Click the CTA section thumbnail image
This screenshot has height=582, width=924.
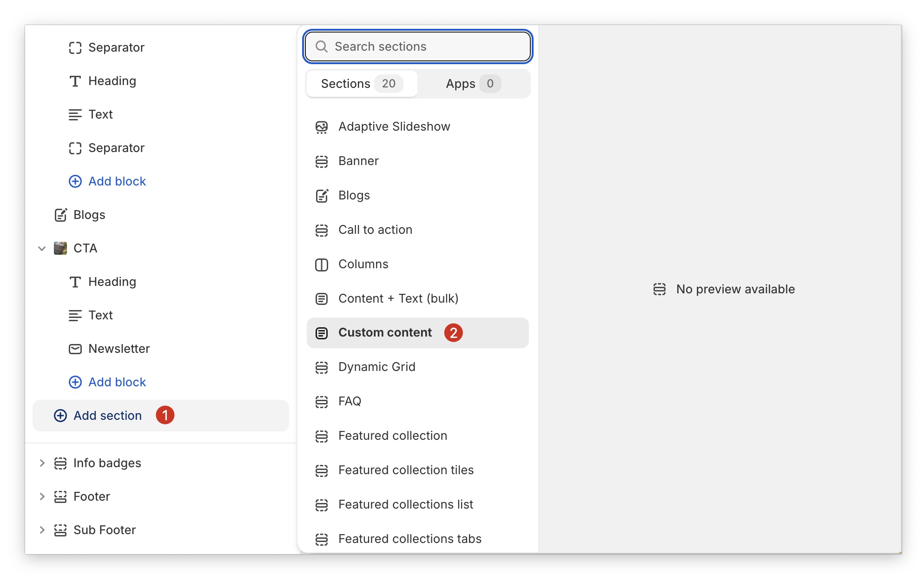pos(60,248)
